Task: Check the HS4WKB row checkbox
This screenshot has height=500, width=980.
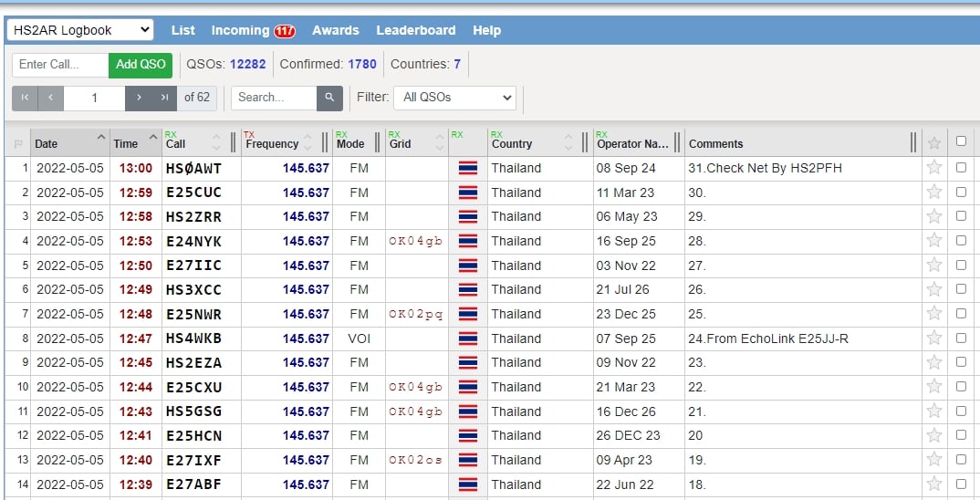Action: pyautogui.click(x=961, y=338)
